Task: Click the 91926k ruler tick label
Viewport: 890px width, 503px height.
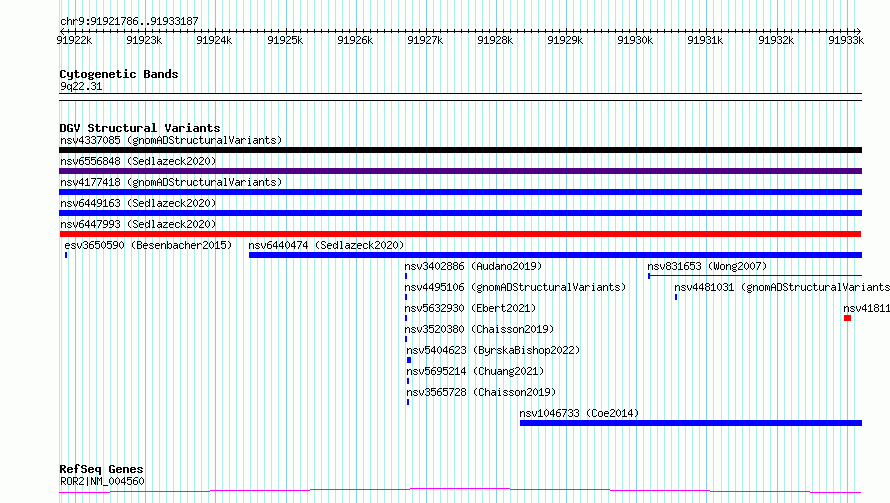Action: point(355,40)
